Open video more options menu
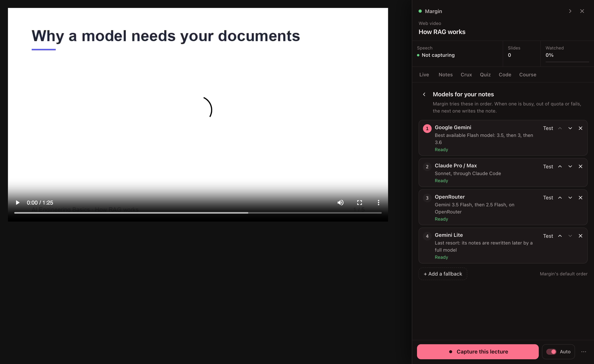Image resolution: width=594 pixels, height=364 pixels. [378, 203]
